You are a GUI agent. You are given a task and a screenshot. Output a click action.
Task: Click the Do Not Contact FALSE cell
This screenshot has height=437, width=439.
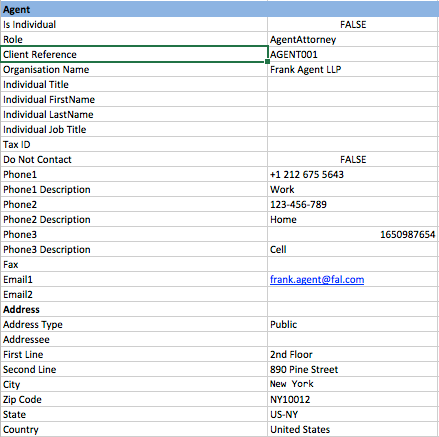coord(353,159)
